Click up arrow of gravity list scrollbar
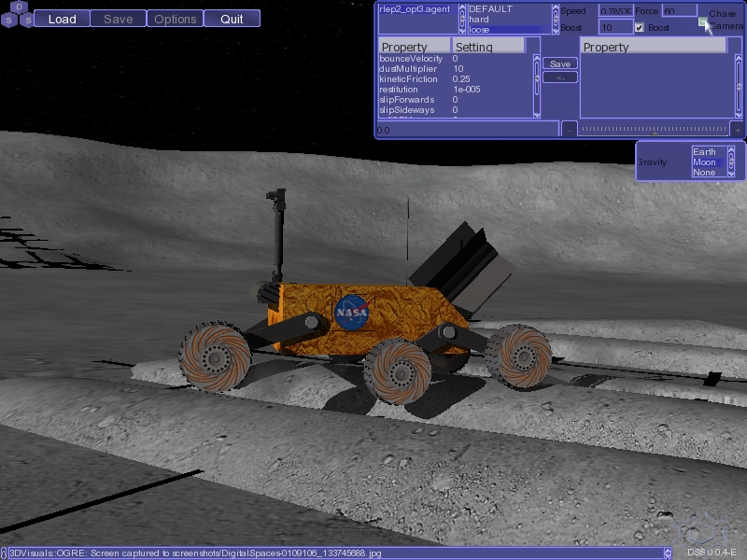Image resolution: width=747 pixels, height=560 pixels. [731, 150]
